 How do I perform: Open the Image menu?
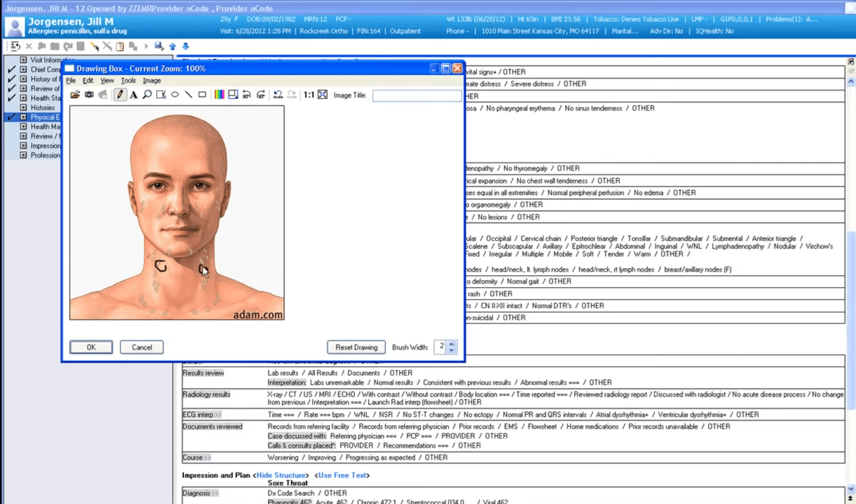pos(151,80)
